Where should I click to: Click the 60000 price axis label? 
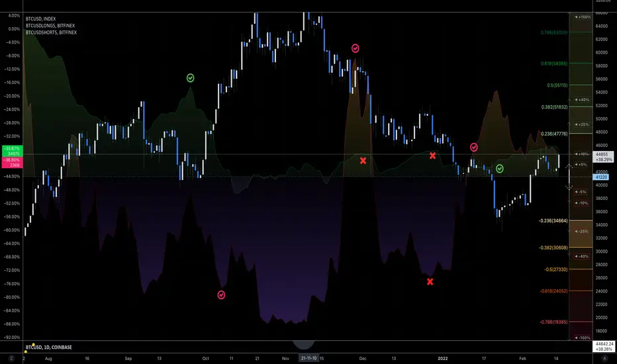pos(601,52)
